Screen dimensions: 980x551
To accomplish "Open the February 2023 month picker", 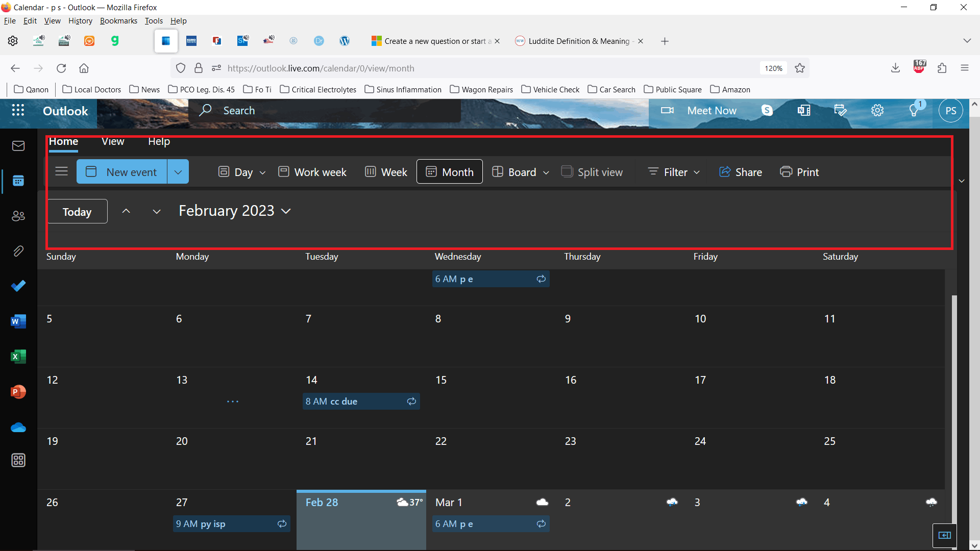I will pos(235,211).
